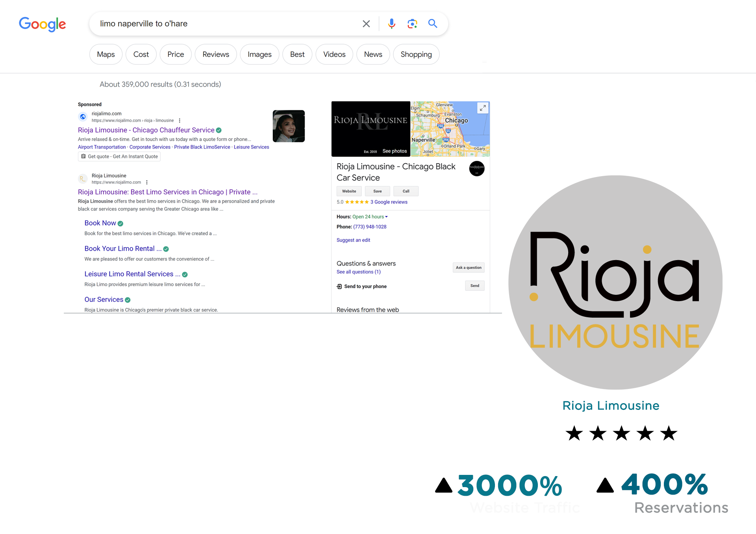Open Leisure Limo Rental Services sitelink
756x534 pixels.
[132, 274]
